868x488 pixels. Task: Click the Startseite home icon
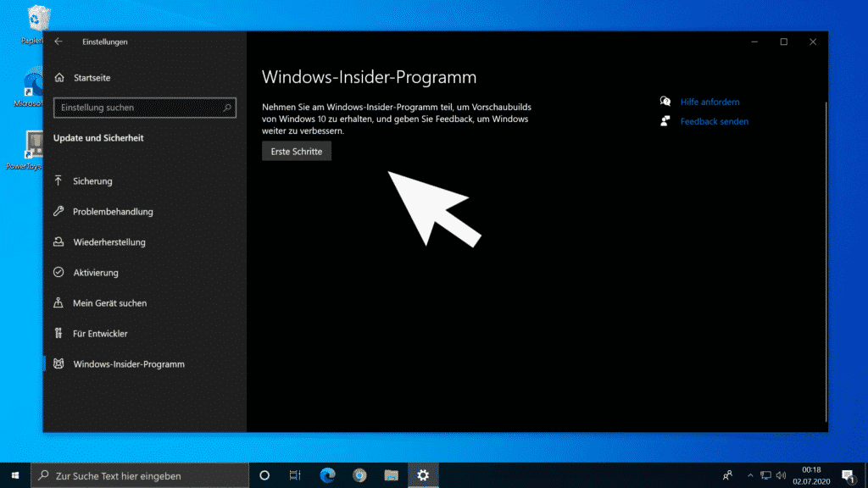pos(59,77)
